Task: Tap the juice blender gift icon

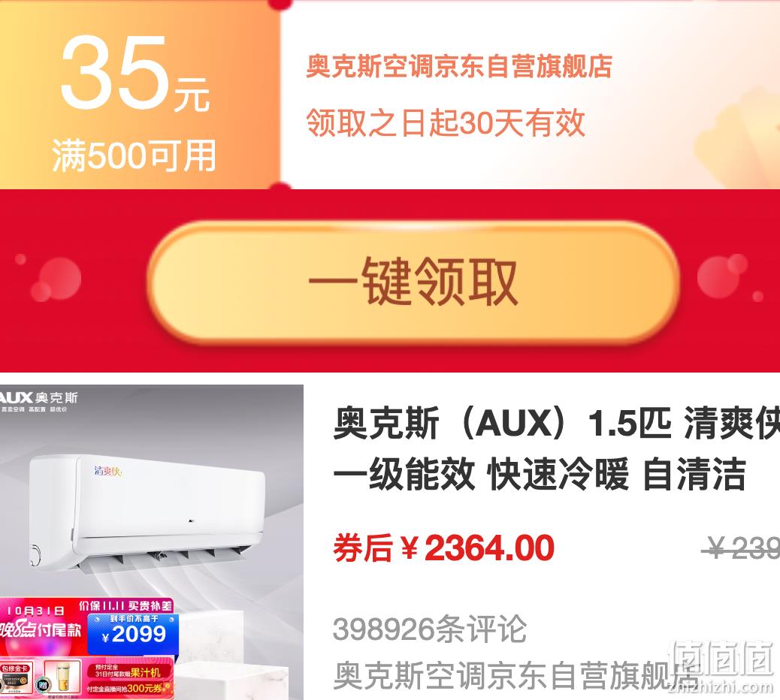Action: (x=62, y=677)
